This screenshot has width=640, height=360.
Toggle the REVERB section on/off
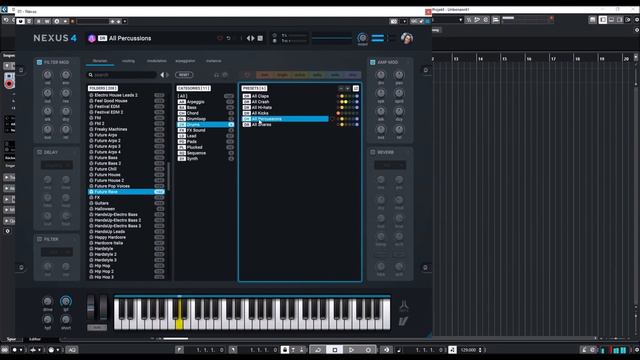pyautogui.click(x=373, y=152)
